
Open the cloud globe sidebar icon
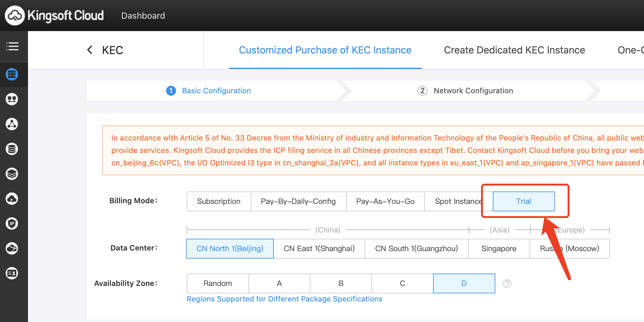click(x=12, y=248)
